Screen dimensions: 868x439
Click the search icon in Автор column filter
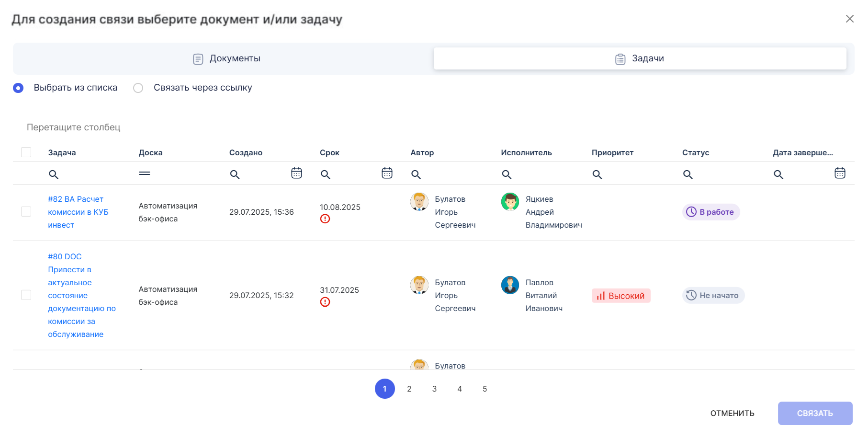pos(416,174)
